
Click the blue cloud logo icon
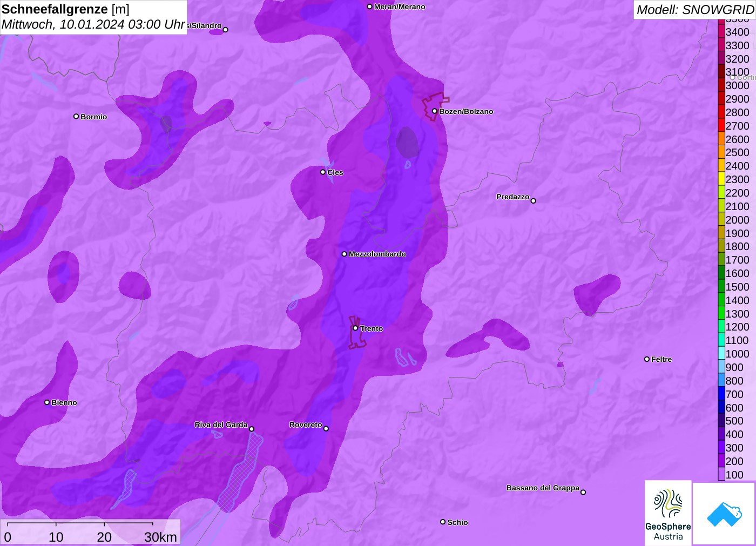point(724,514)
